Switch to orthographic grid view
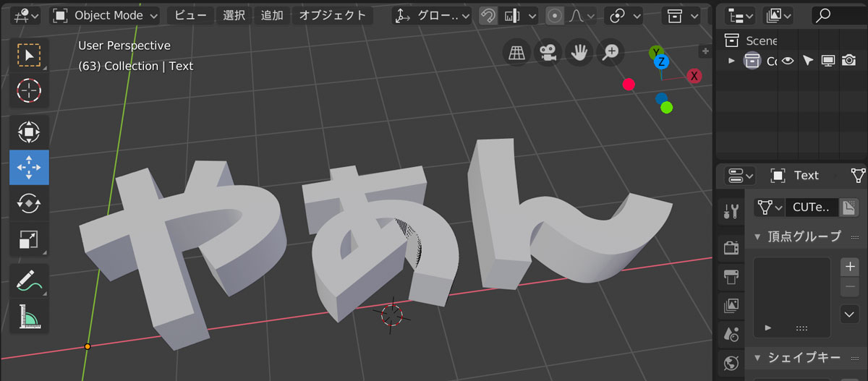The image size is (868, 381). (x=516, y=52)
